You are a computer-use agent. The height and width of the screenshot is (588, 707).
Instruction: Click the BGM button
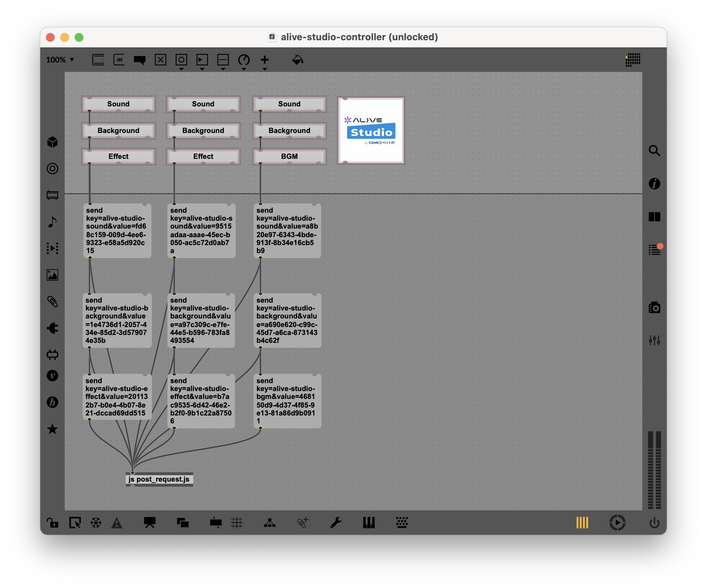click(289, 156)
